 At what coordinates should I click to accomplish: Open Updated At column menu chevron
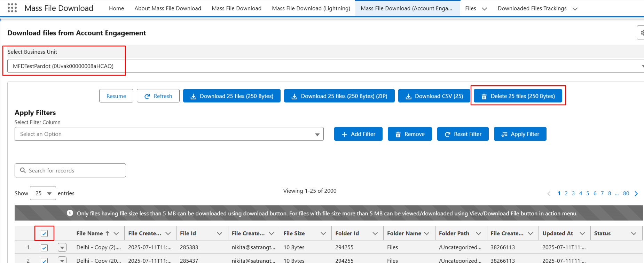click(x=582, y=233)
